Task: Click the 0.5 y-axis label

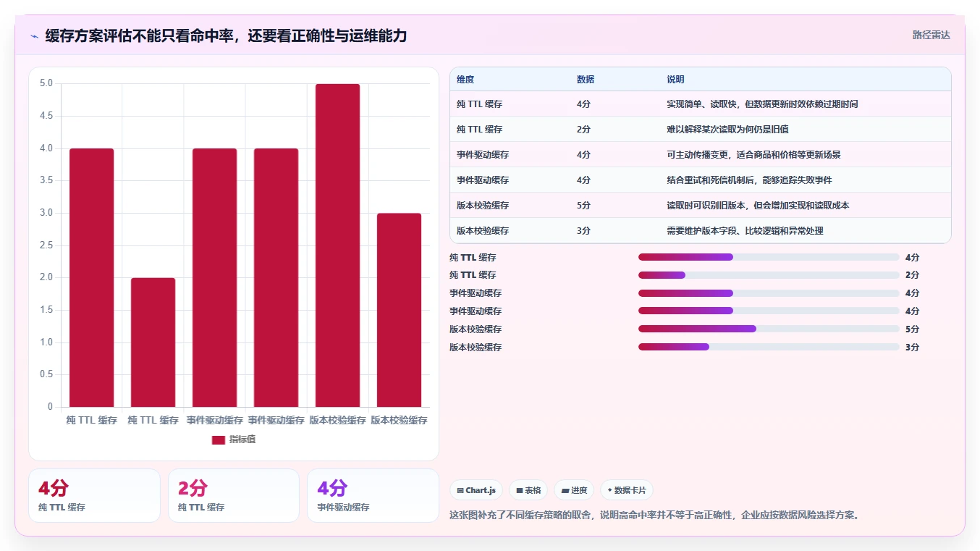Action: [x=46, y=374]
